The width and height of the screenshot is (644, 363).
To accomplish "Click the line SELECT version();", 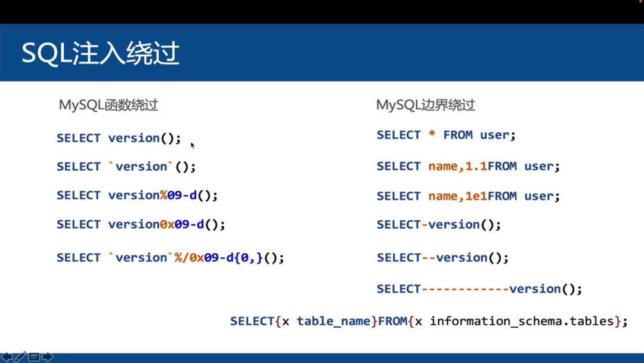I will point(119,138).
